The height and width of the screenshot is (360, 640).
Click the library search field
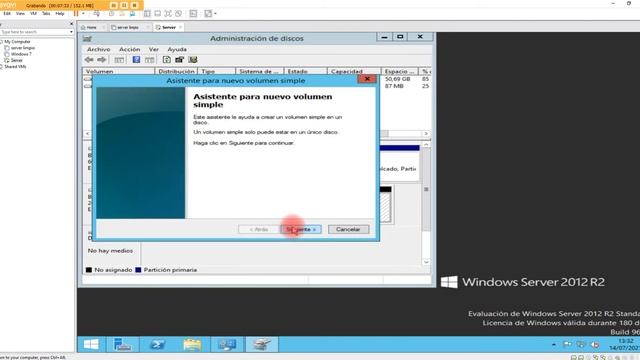(34, 32)
